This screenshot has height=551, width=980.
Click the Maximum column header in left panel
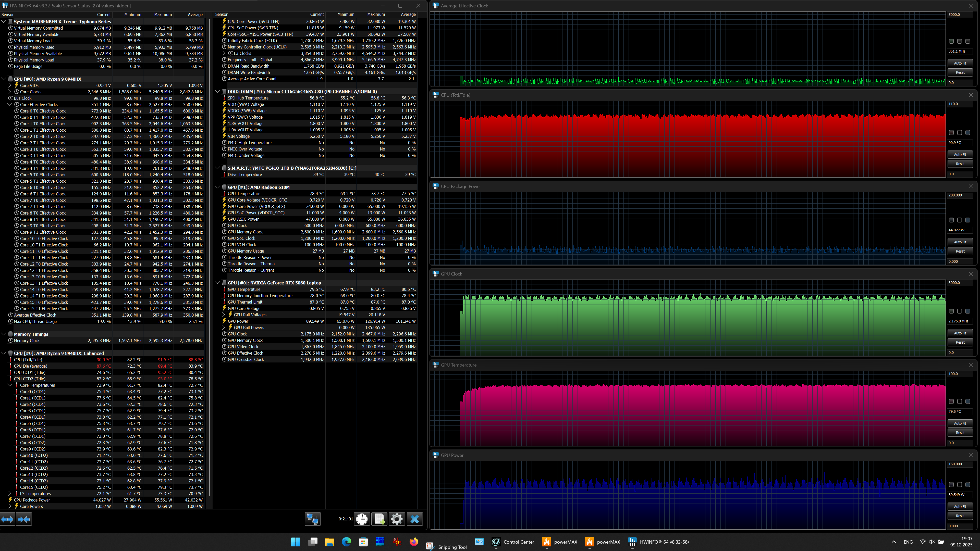pyautogui.click(x=163, y=15)
